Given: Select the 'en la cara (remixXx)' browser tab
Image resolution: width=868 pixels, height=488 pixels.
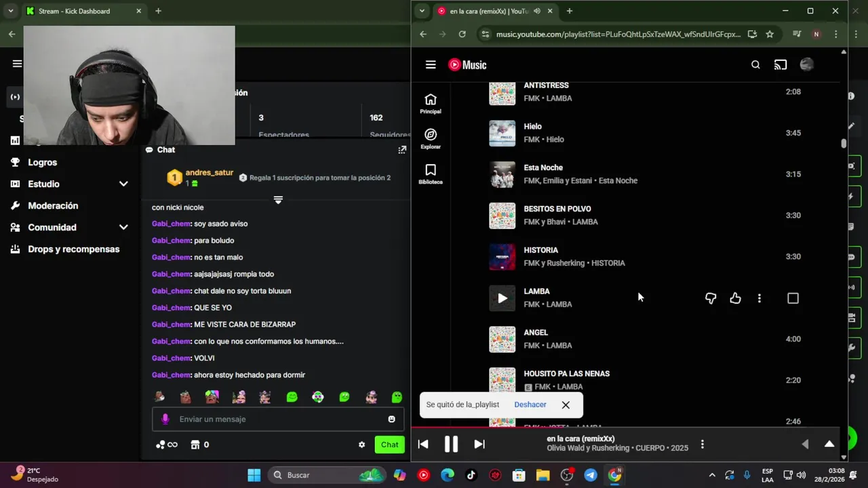Looking at the screenshot, I should click(495, 11).
